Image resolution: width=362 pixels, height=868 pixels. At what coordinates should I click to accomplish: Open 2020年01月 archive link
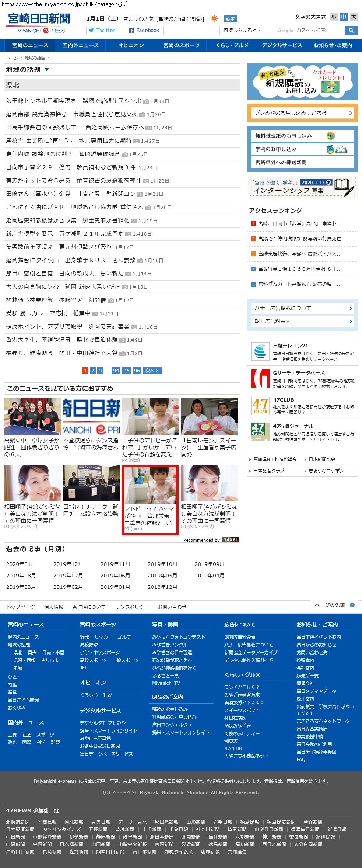[21, 564]
